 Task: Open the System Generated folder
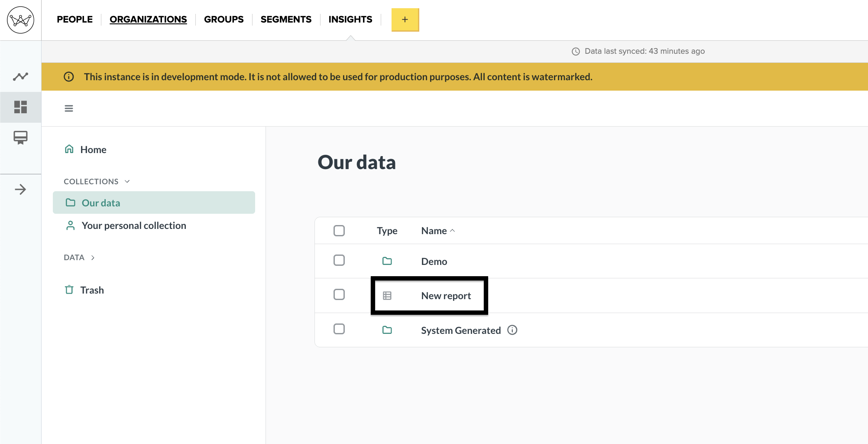click(x=461, y=330)
